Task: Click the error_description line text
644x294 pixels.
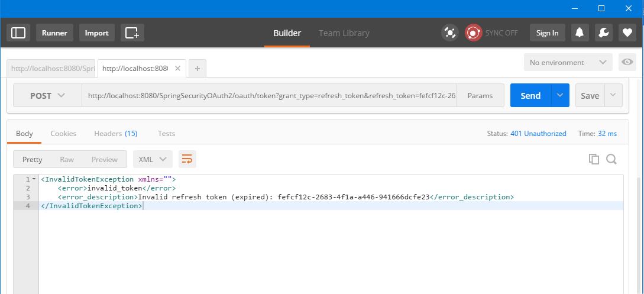Action: [286, 197]
